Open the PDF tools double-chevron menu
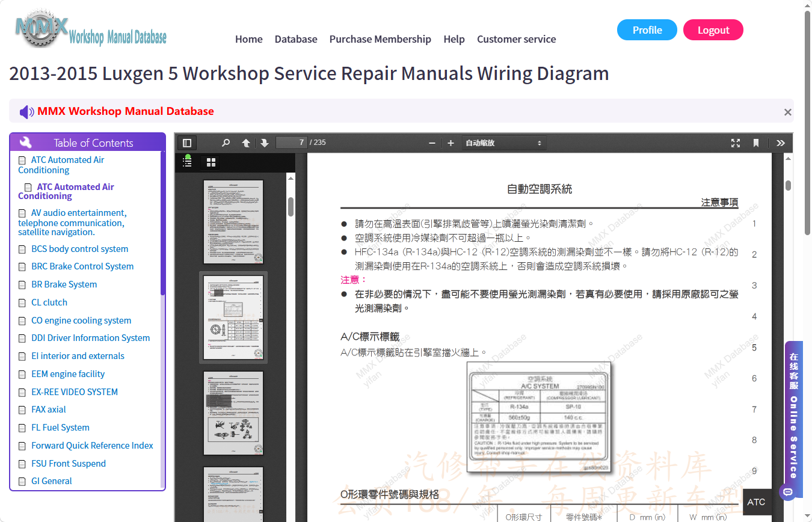The height and width of the screenshot is (522, 812). [781, 143]
